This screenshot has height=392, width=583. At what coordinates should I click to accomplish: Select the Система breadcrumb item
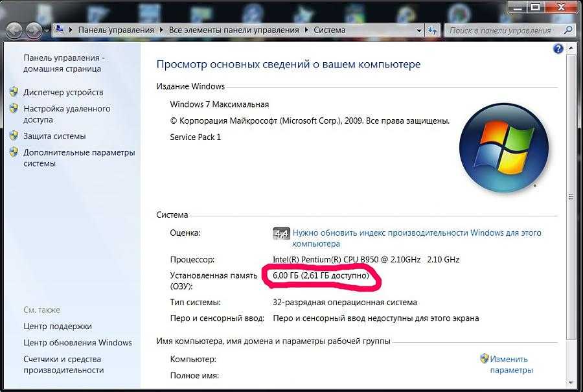tap(330, 30)
